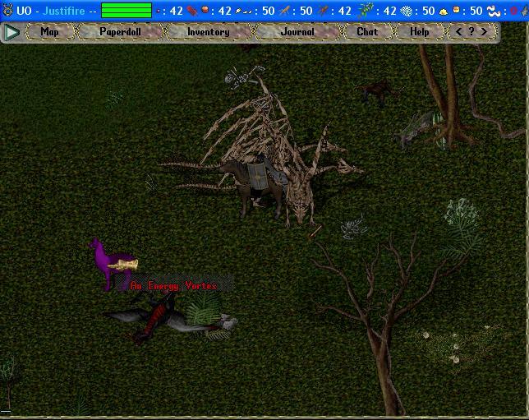529x420 pixels.
Task: Click the grey bone pile right of the dragon
Action: (353, 227)
